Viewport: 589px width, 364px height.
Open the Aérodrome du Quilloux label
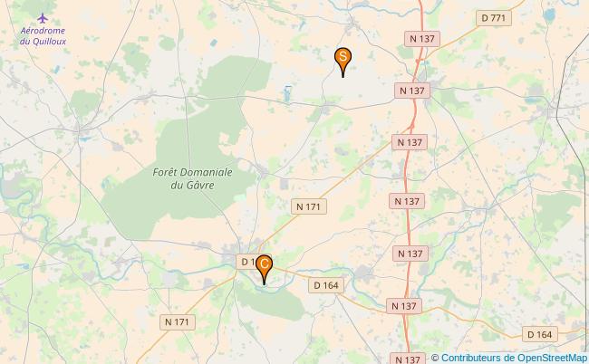(43, 35)
